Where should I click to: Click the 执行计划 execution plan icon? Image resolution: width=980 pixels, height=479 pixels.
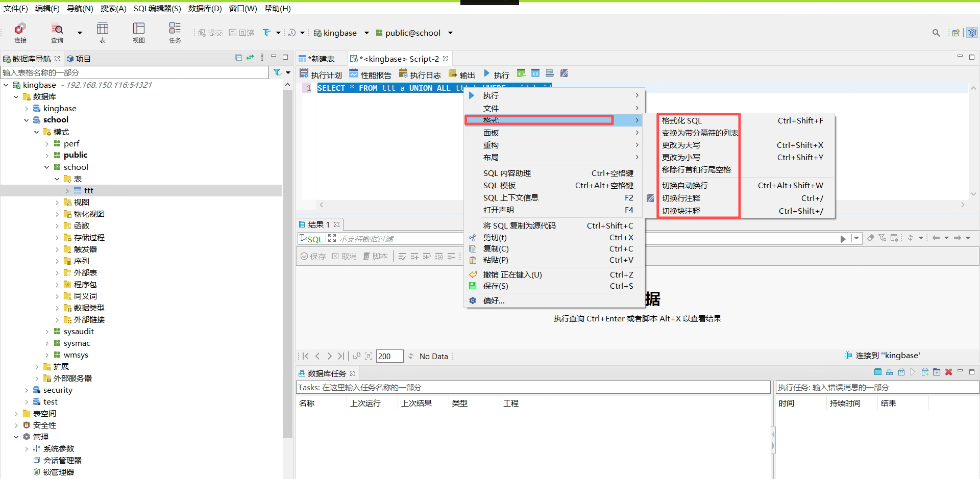click(x=321, y=74)
